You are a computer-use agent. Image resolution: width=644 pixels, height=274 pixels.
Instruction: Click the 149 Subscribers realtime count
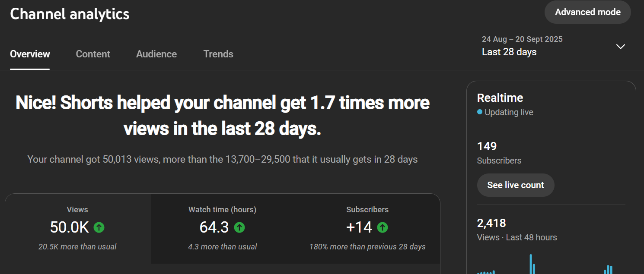pyautogui.click(x=487, y=147)
